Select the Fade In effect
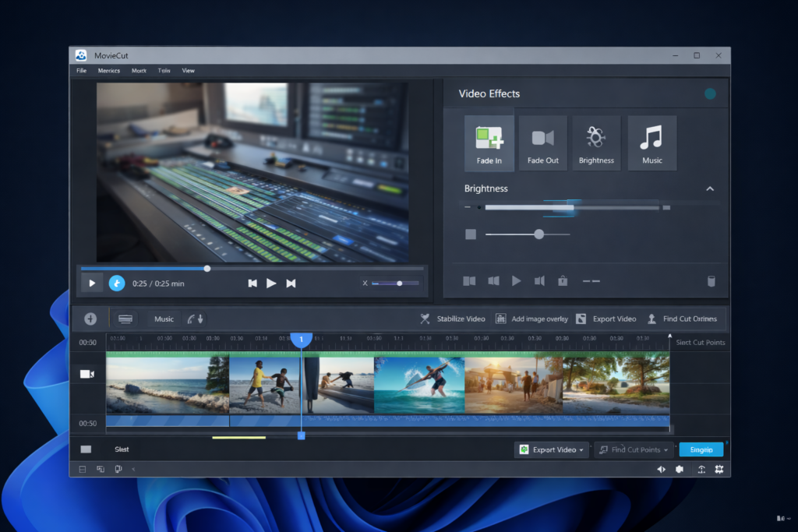 pos(489,142)
